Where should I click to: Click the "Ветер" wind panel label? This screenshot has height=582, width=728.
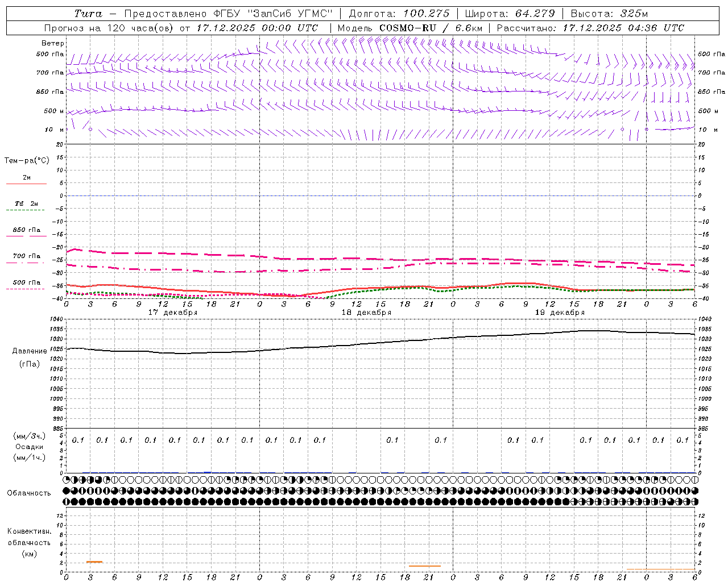pos(53,43)
